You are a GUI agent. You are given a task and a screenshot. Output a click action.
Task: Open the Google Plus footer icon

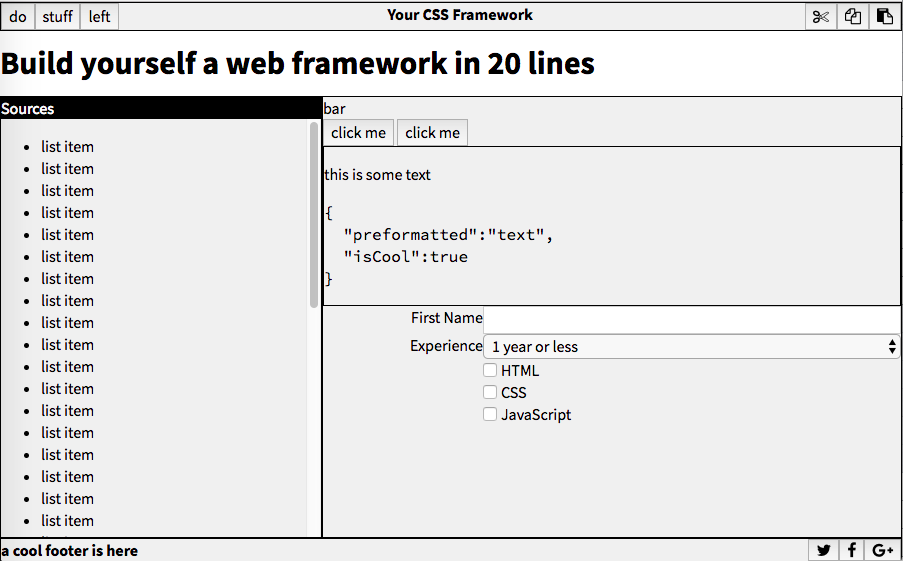(x=882, y=550)
